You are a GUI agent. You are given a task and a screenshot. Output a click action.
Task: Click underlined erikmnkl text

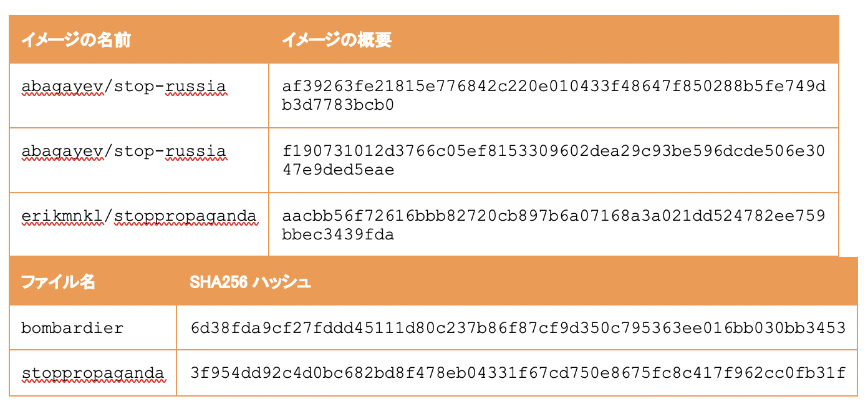tap(62, 216)
